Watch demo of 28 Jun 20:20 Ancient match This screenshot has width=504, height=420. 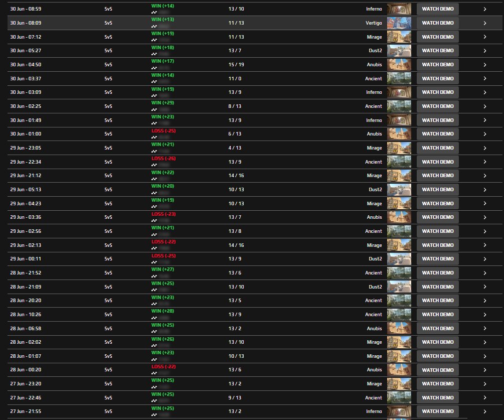pyautogui.click(x=437, y=301)
